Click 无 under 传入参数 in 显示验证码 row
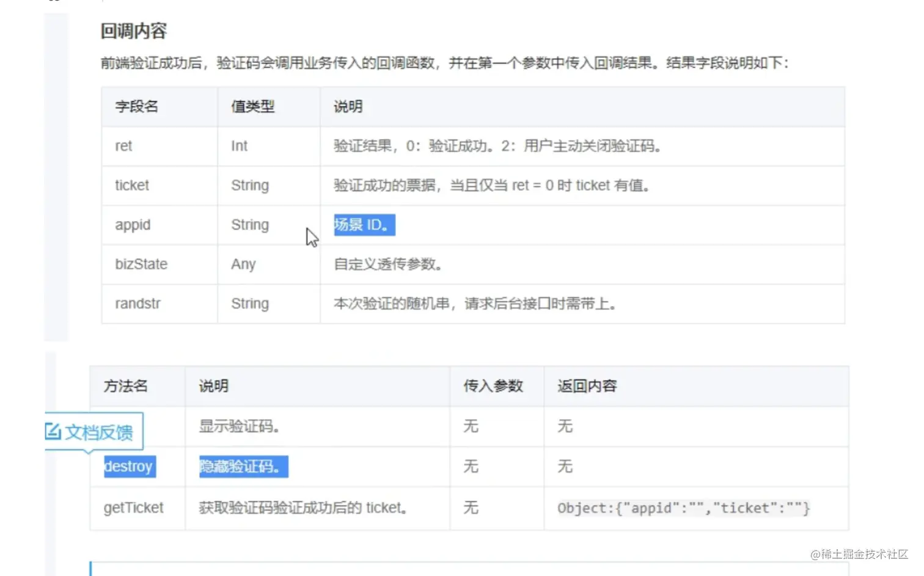This screenshot has height=576, width=924. [471, 426]
